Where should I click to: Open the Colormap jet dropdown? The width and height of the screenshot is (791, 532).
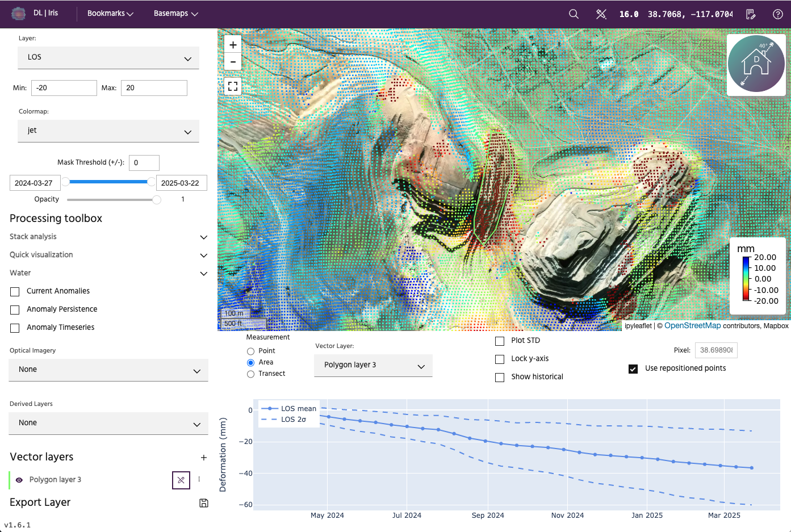coord(108,131)
